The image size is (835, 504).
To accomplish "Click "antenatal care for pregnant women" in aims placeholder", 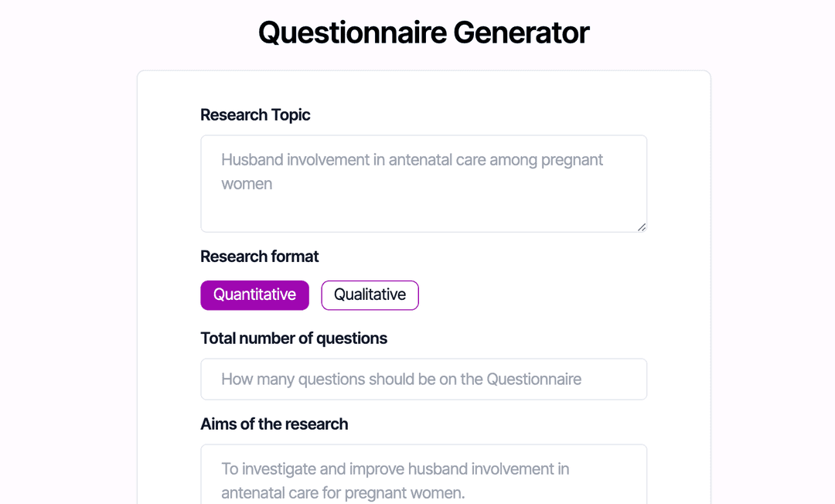I will coord(343,493).
